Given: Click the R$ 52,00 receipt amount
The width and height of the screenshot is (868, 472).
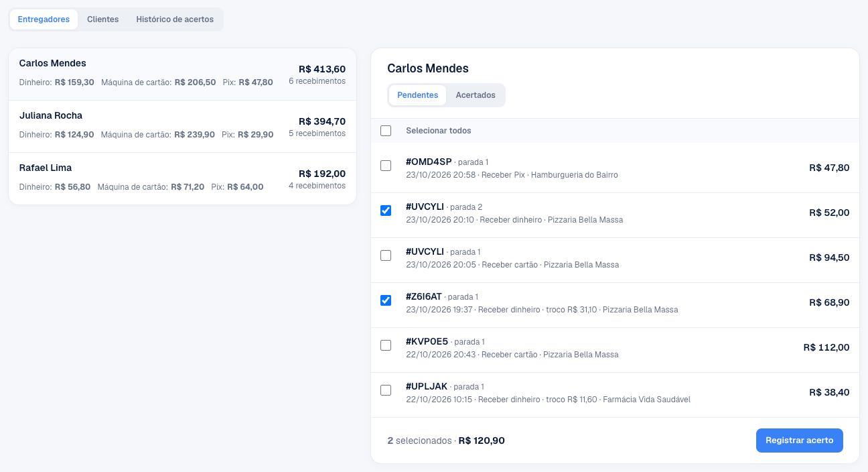Looking at the screenshot, I should click(x=829, y=213).
